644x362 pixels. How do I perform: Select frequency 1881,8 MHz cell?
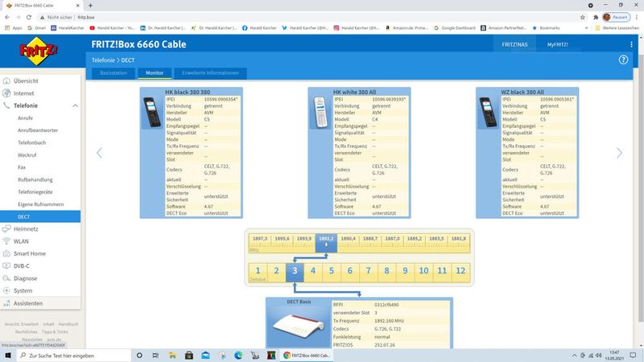click(459, 243)
